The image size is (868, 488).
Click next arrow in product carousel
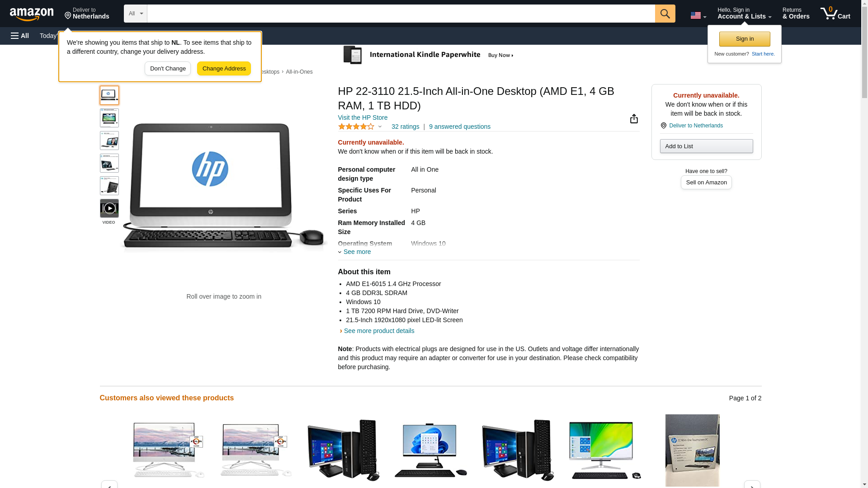pyautogui.click(x=752, y=484)
